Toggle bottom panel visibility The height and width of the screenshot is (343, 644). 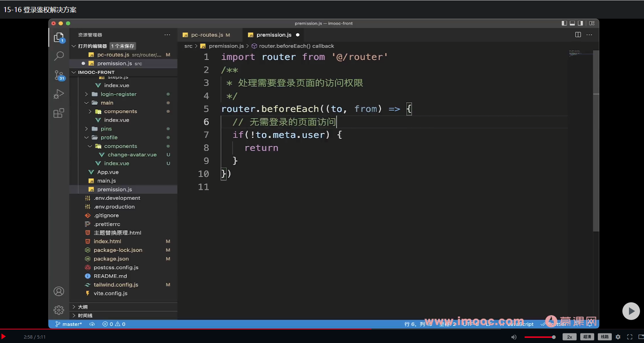(572, 23)
